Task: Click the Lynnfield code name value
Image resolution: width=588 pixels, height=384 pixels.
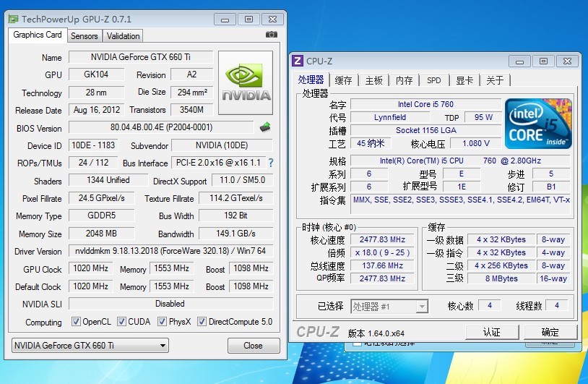Action: coord(390,117)
